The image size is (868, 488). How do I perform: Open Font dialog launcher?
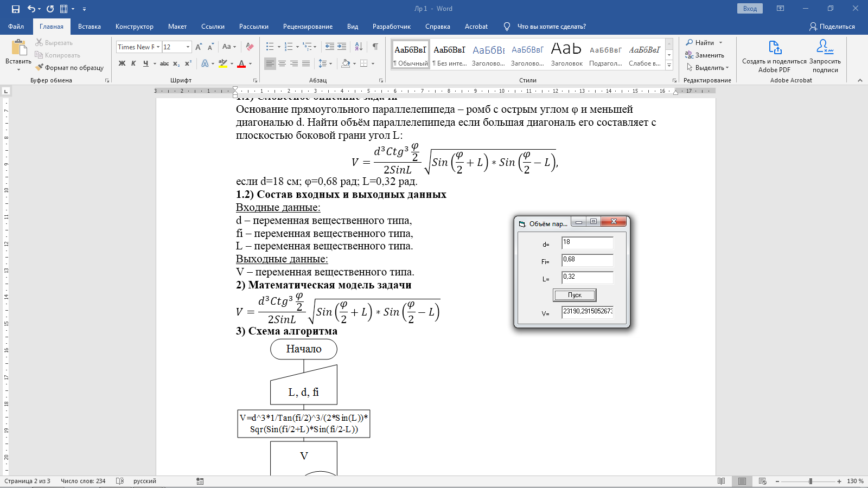click(255, 80)
